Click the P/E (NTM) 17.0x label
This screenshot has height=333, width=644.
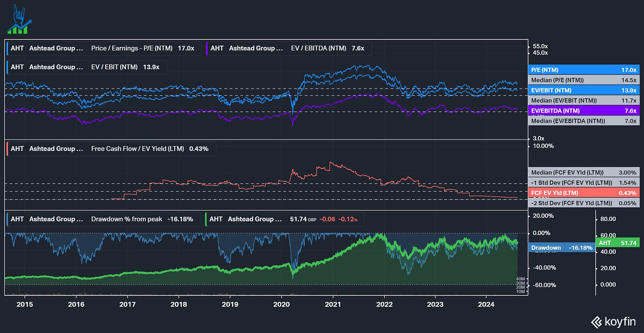pyautogui.click(x=583, y=70)
